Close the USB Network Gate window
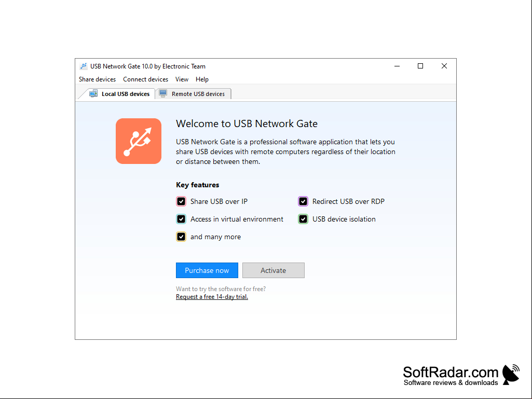The image size is (532, 399). pos(444,66)
